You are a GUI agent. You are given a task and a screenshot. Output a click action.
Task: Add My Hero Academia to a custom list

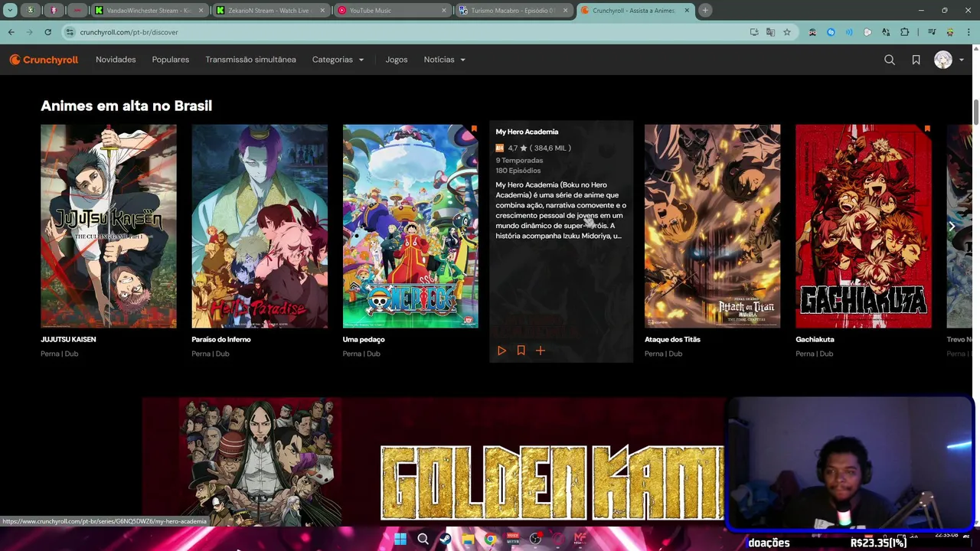(x=540, y=350)
